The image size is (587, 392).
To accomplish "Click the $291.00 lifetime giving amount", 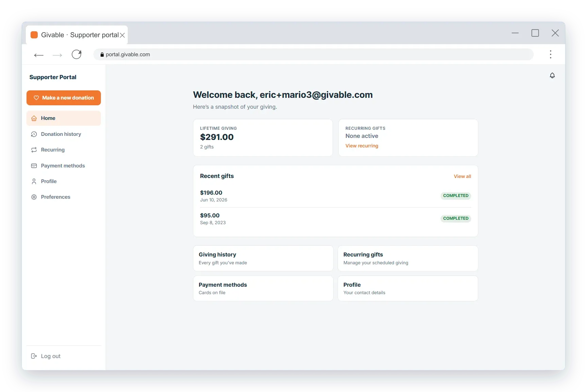I will point(217,137).
